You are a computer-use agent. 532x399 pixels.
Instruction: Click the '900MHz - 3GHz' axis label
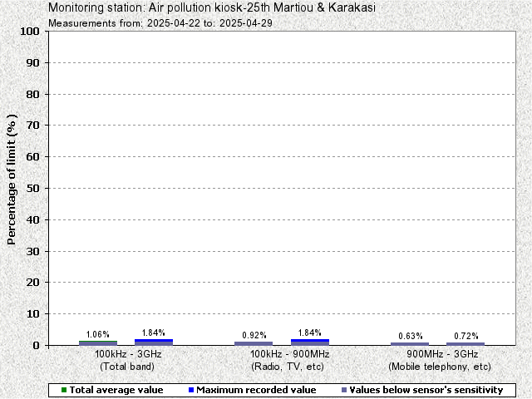coord(442,354)
